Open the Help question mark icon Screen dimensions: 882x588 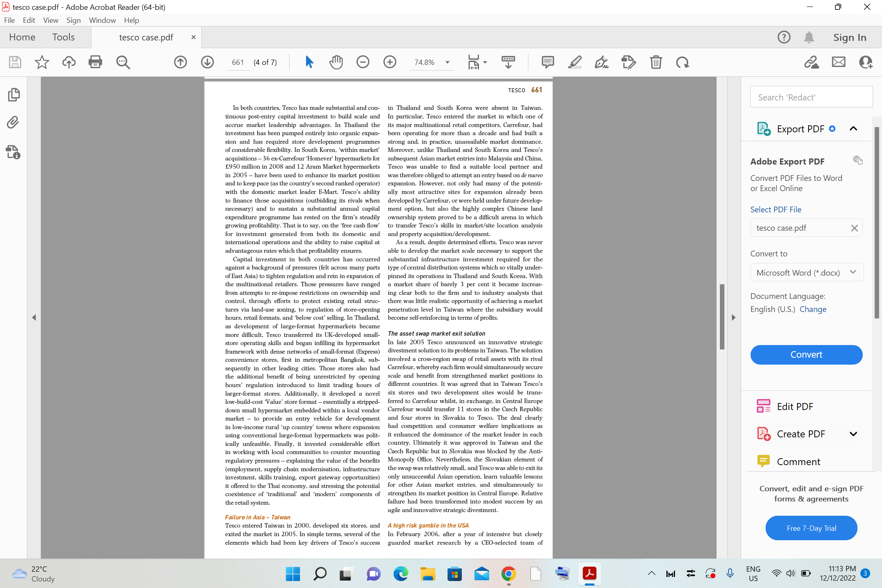point(784,37)
